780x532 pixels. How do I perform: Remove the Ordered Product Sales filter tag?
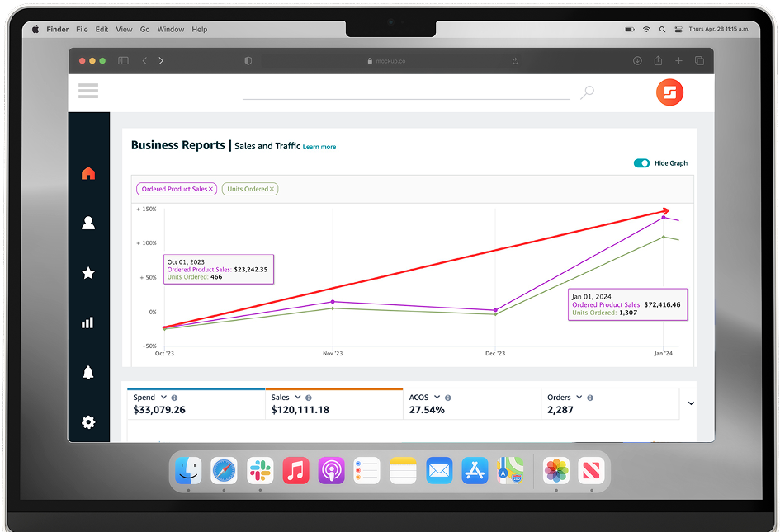[210, 190]
